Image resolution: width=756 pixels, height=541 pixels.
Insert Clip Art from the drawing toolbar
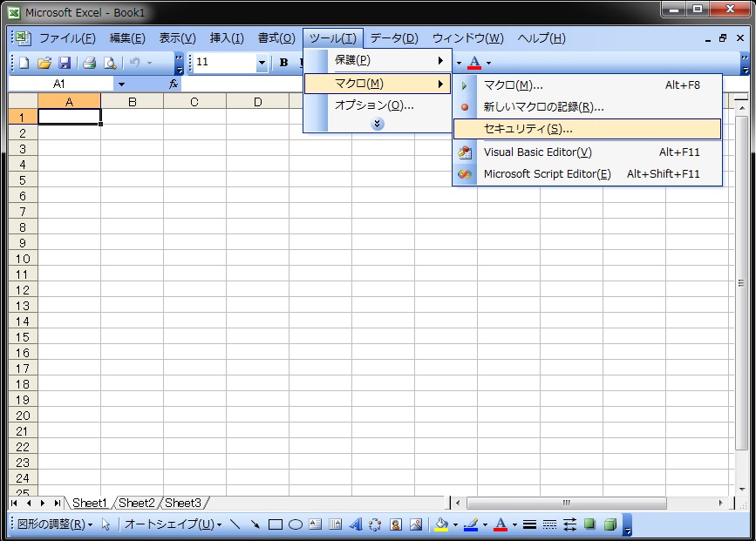pos(396,524)
